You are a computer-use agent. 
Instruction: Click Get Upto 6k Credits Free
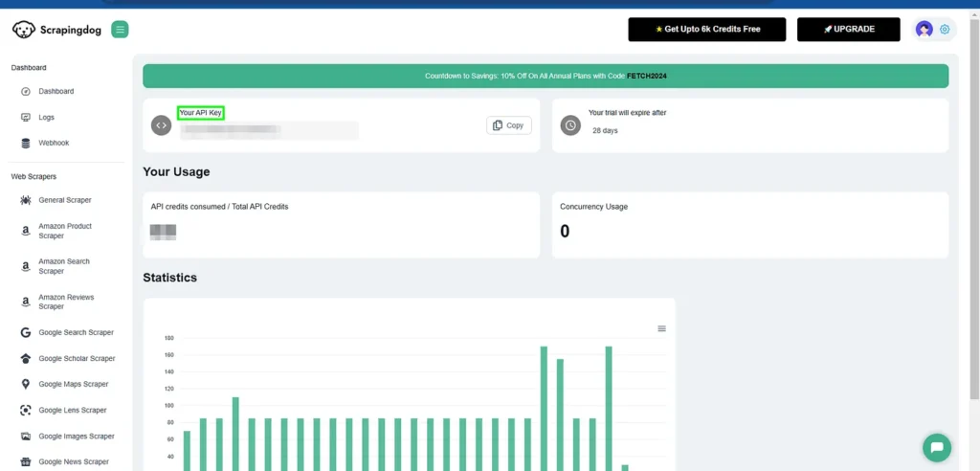tap(706, 30)
